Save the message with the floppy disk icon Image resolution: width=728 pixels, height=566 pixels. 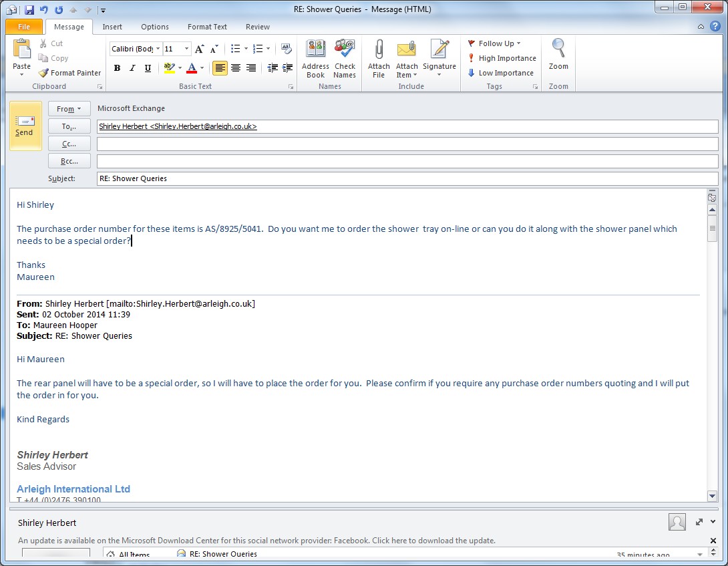(x=29, y=10)
